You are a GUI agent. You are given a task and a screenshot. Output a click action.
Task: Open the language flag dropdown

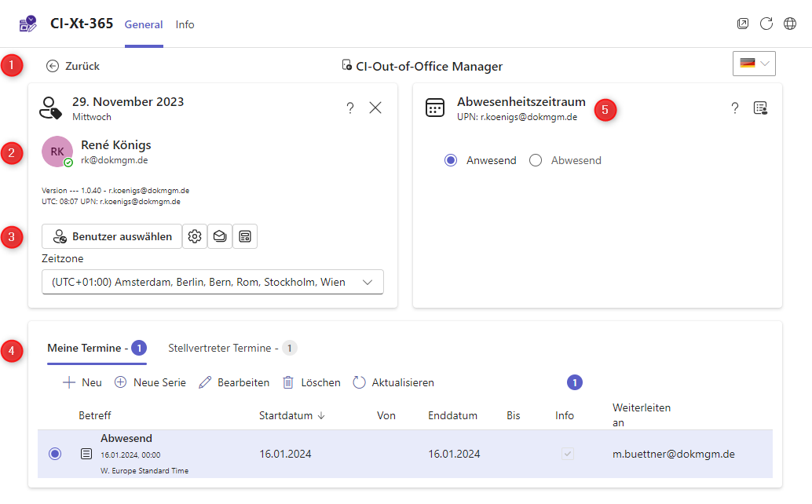click(x=754, y=64)
